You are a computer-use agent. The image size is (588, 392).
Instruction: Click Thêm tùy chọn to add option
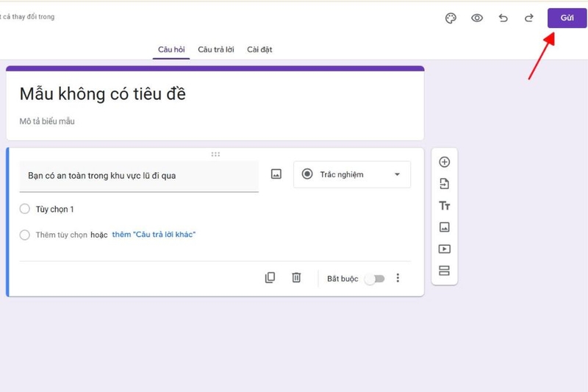(x=62, y=235)
